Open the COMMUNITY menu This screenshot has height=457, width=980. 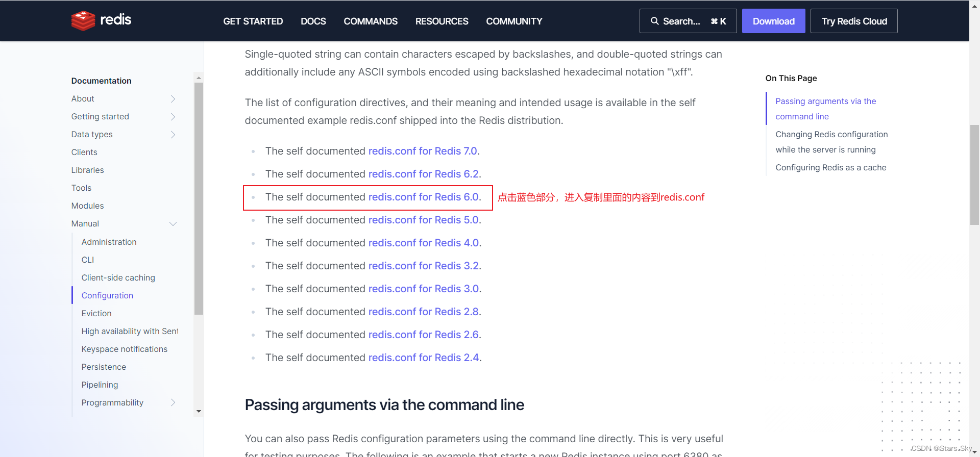514,21
